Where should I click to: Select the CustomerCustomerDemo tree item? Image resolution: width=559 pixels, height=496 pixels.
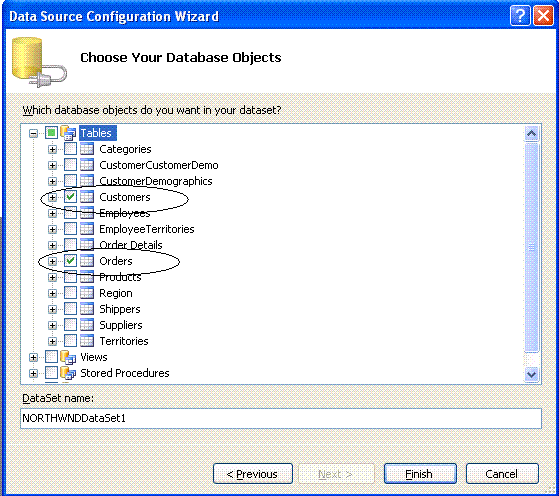(159, 165)
